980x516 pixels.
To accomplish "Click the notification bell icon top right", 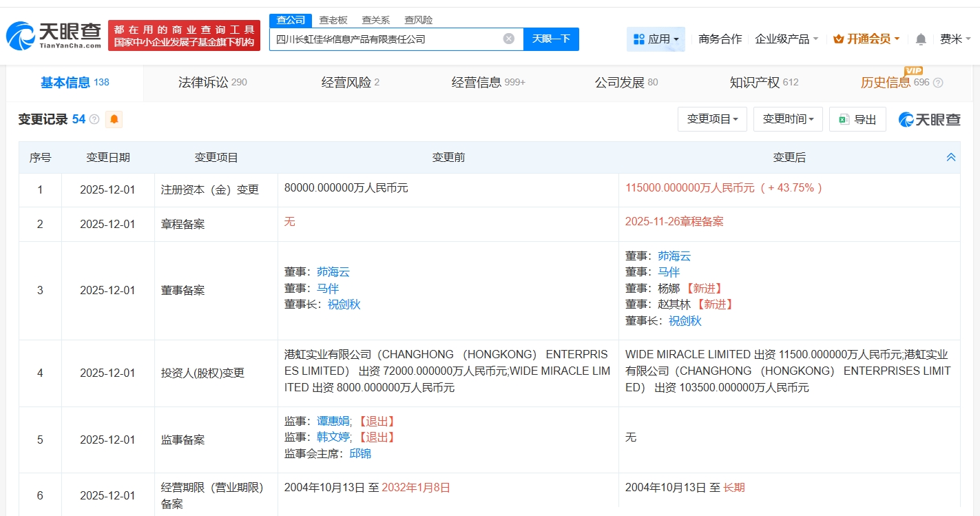I will 920,39.
